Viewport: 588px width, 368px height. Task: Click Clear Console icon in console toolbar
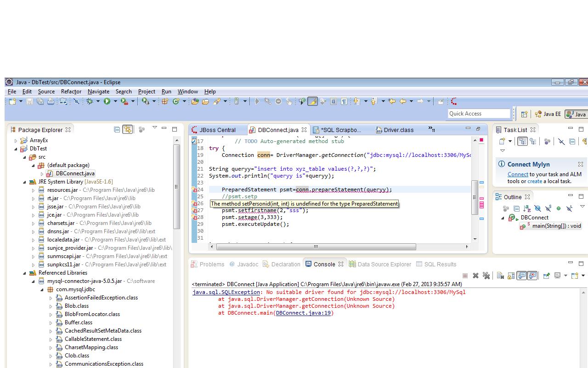500,276
